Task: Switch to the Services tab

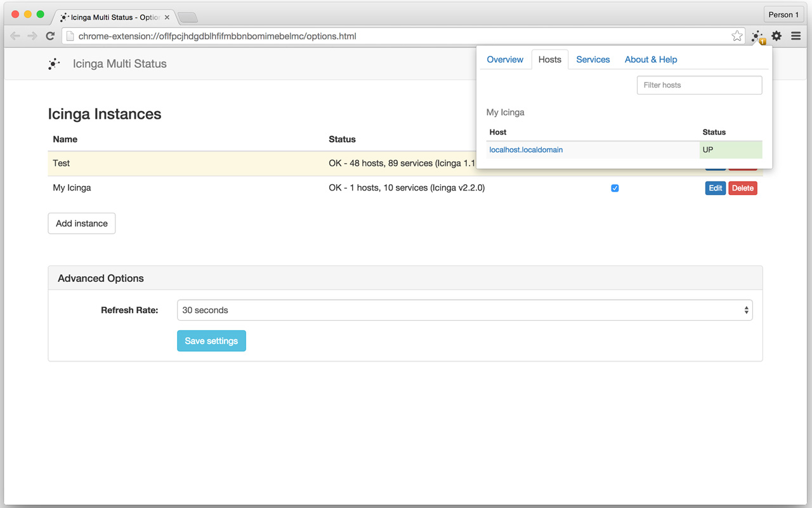Action: 593,59
